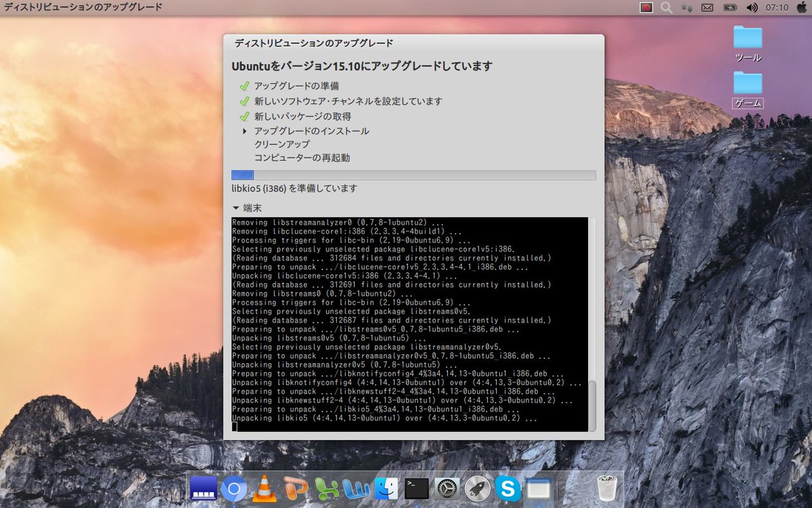This screenshot has height=508, width=812.
Task: Launch VLC media player from dock
Action: click(265, 488)
